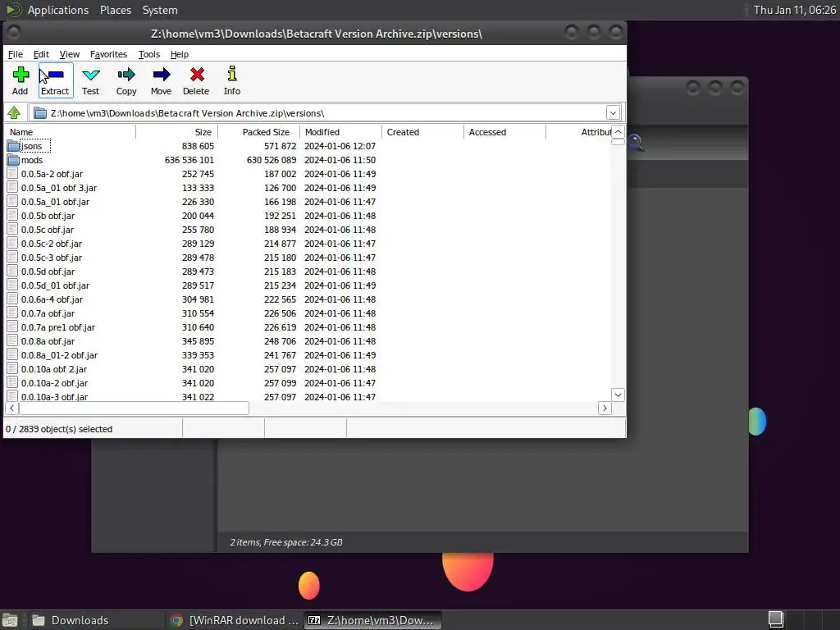The height and width of the screenshot is (630, 840).
Task: Click the Extract toolbar icon
Action: point(55,75)
